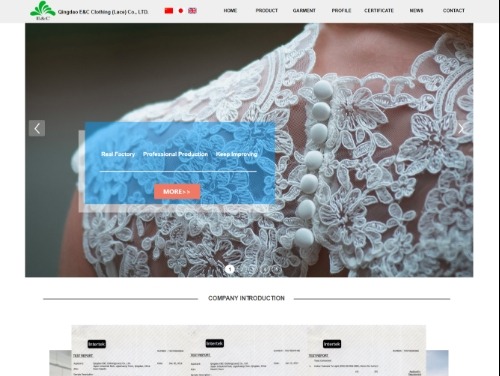Click the green E&C company logo
The image size is (500, 376).
coord(43,11)
